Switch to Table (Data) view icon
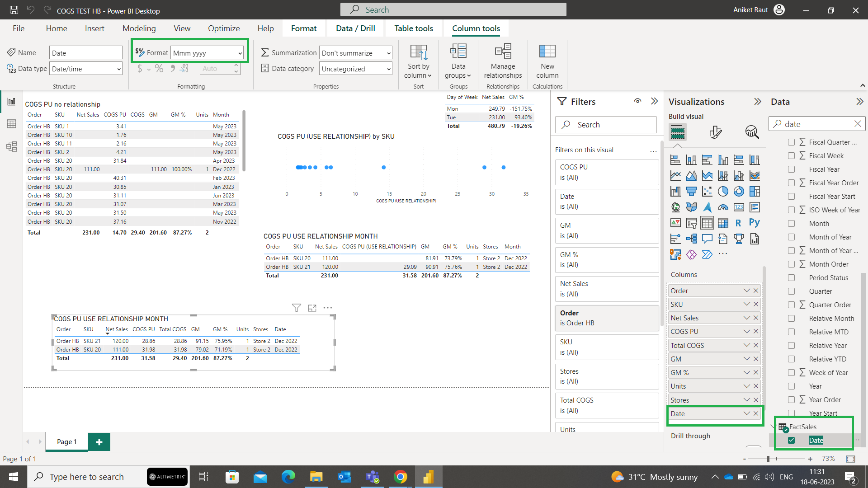868x488 pixels. click(x=11, y=124)
